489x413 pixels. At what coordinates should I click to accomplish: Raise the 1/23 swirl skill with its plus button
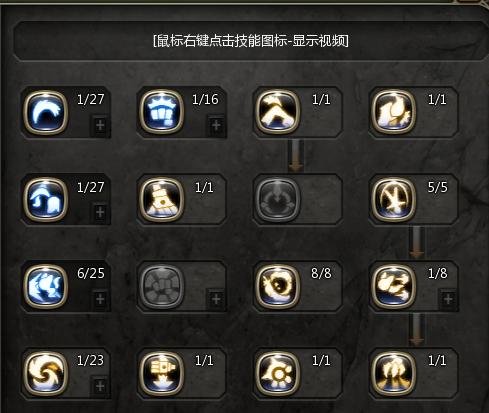[100, 386]
